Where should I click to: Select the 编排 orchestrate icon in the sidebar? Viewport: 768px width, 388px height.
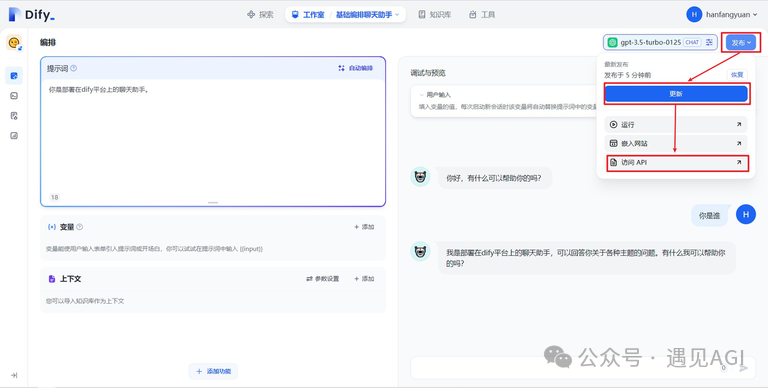coord(14,75)
